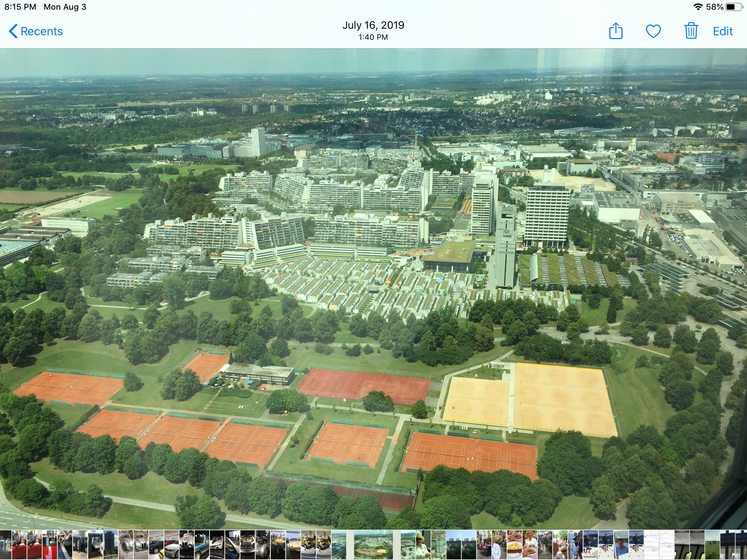Select the plate of fries thumbnail
This screenshot has height=560, width=747.
click(515, 545)
